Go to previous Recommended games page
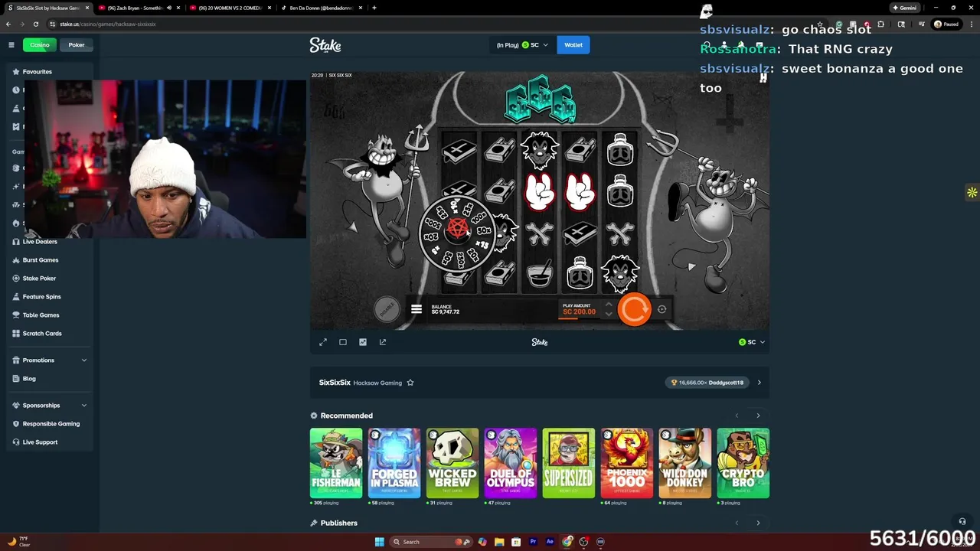Viewport: 980px width, 551px height. tap(737, 416)
